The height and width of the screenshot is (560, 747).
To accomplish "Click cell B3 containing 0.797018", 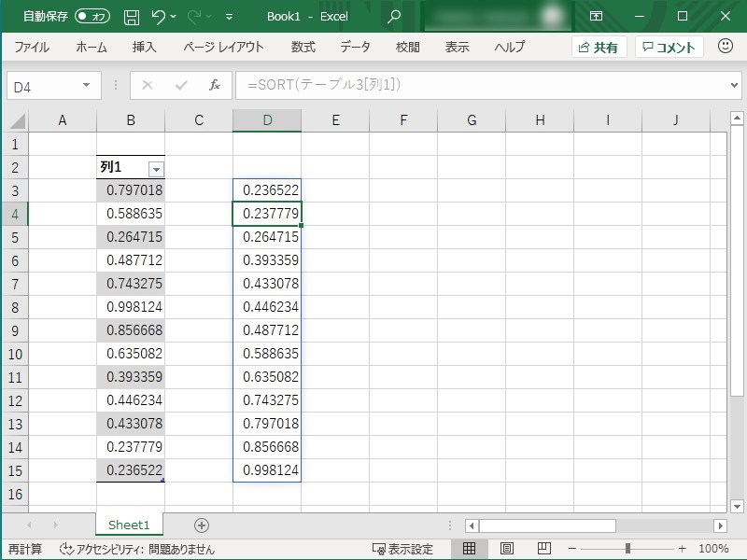I will [x=131, y=190].
